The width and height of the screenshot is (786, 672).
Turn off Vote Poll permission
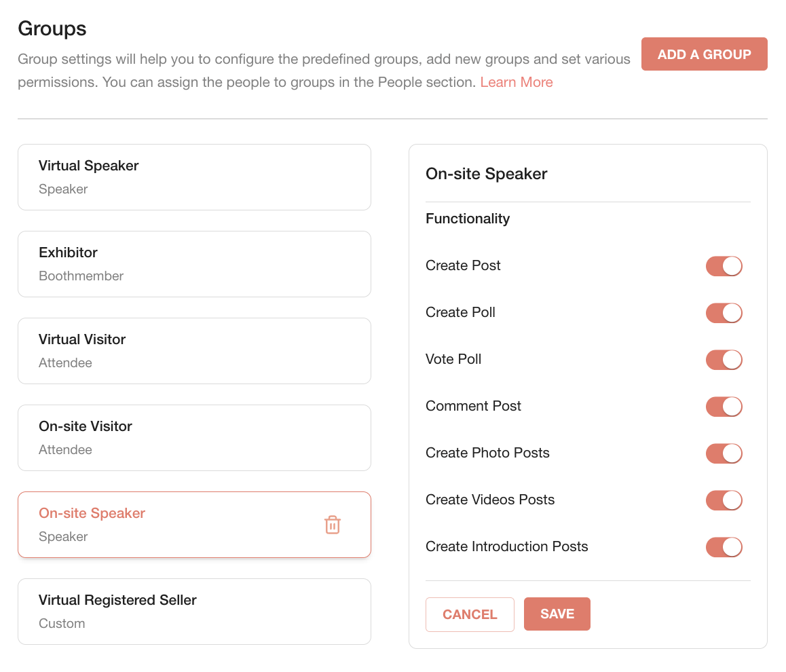[724, 360]
